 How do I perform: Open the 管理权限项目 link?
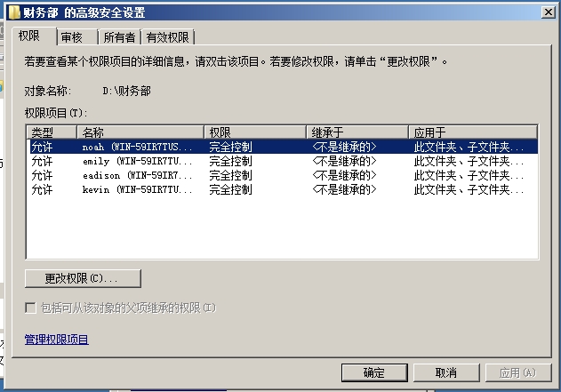(x=57, y=340)
